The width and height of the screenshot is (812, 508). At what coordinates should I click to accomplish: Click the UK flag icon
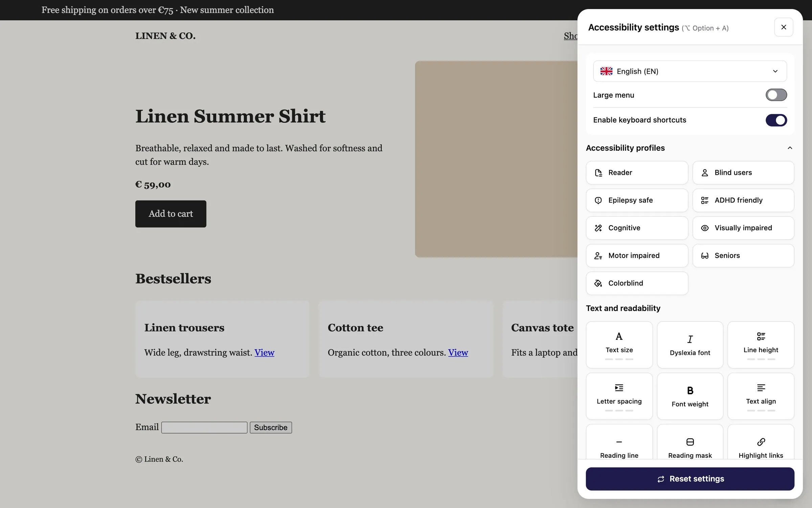click(x=606, y=71)
